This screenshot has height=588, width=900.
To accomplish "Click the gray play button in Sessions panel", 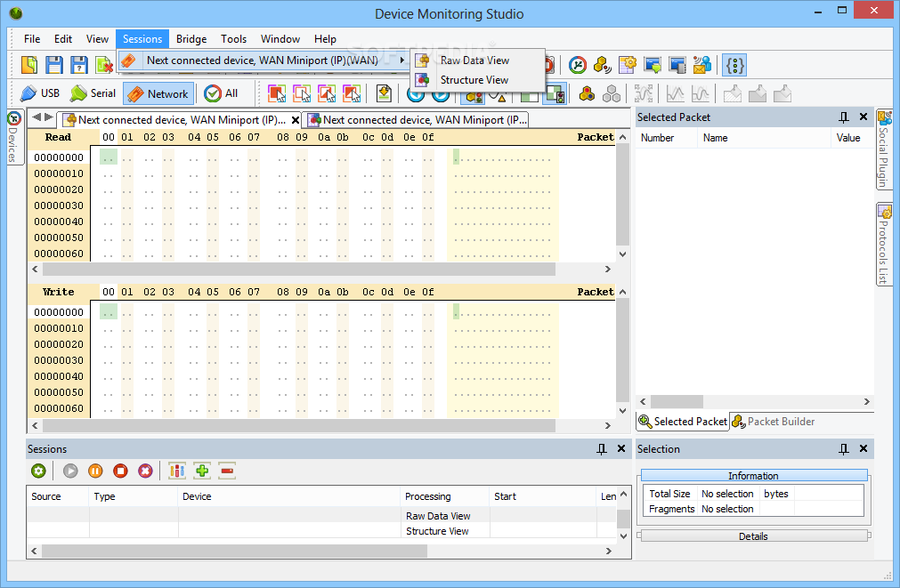I will coord(70,471).
